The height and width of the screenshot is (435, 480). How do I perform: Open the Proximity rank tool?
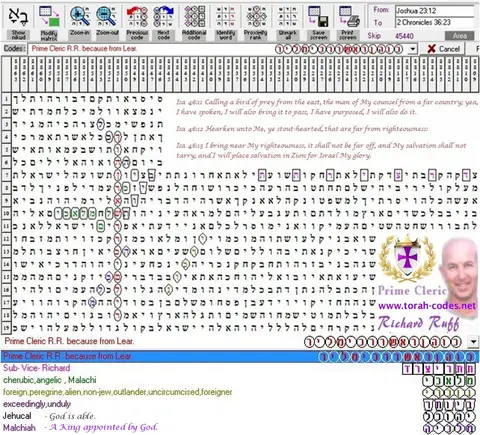click(256, 17)
